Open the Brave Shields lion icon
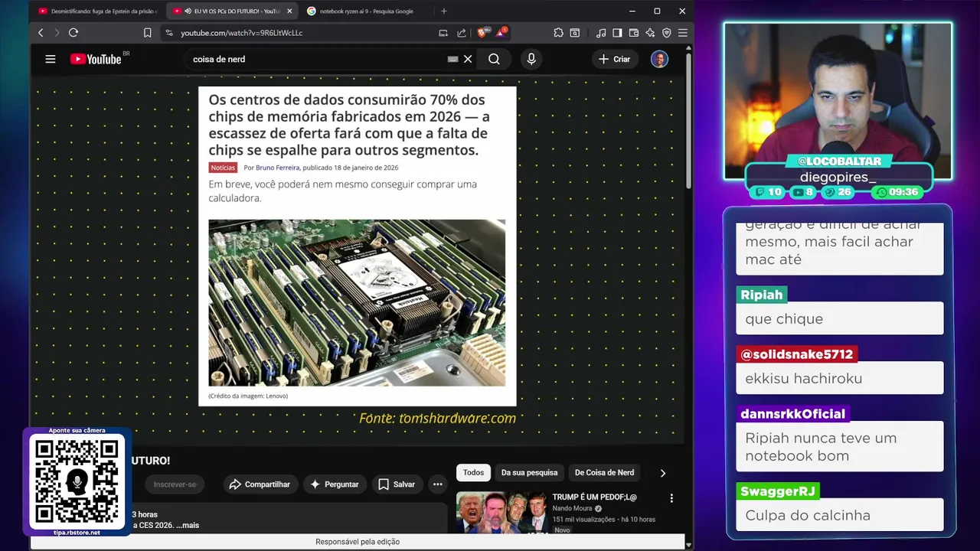This screenshot has height=551, width=980. click(483, 33)
